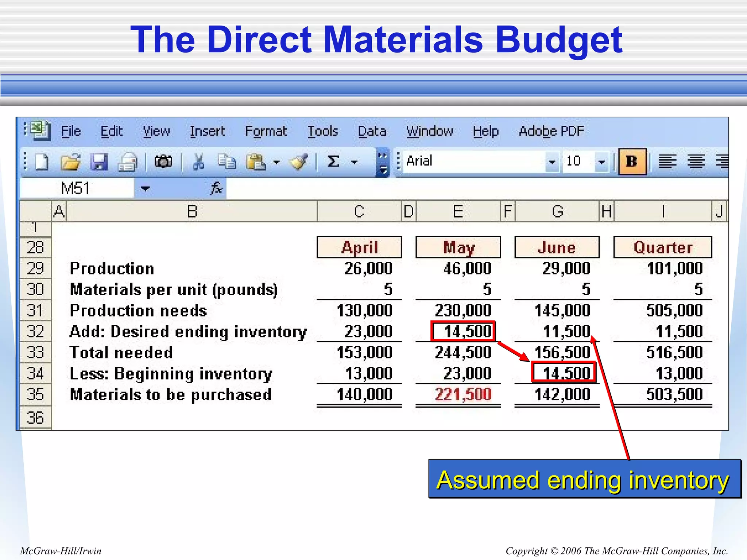Paste with the clipboard icon

tap(256, 162)
